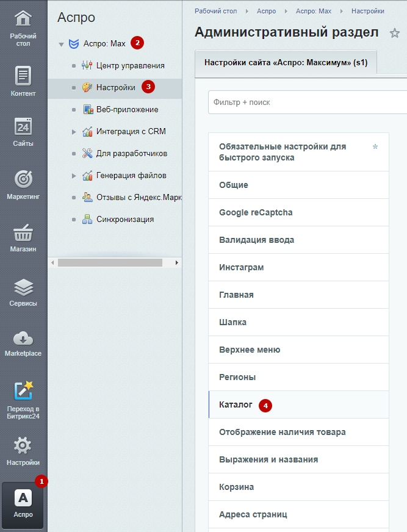Open the Маркетинг target icon
Viewport: 407px width, 532px height.
pyautogui.click(x=23, y=179)
